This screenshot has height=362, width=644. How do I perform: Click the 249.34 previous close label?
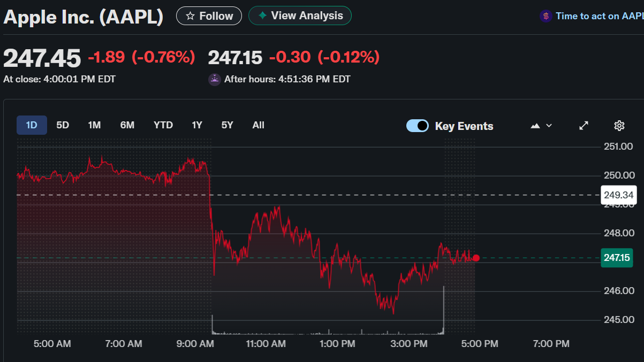619,195
